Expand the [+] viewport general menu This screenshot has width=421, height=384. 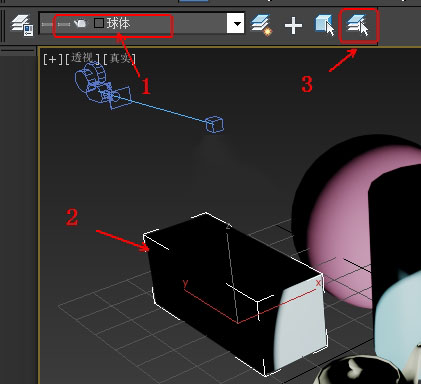(x=53, y=59)
